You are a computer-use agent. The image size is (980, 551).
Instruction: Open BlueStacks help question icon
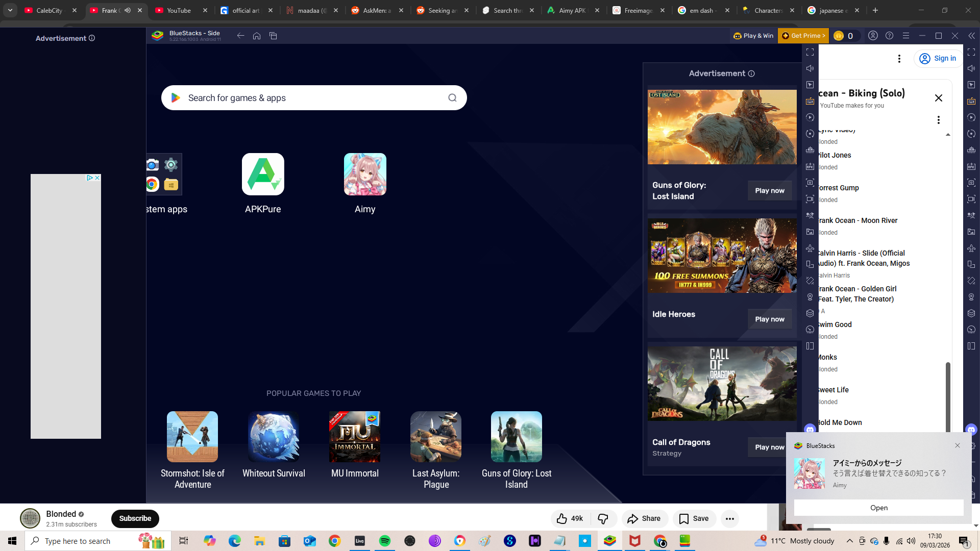coord(890,36)
